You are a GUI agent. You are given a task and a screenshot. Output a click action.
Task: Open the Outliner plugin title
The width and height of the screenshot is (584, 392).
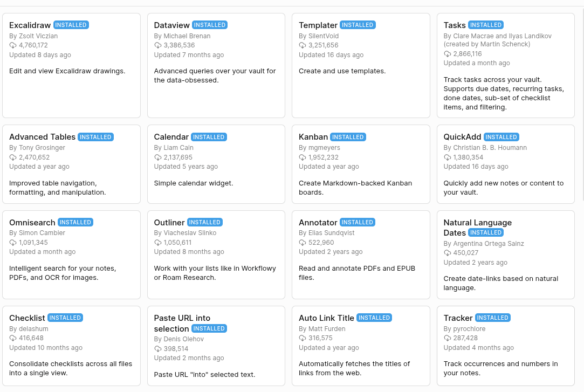coord(169,222)
